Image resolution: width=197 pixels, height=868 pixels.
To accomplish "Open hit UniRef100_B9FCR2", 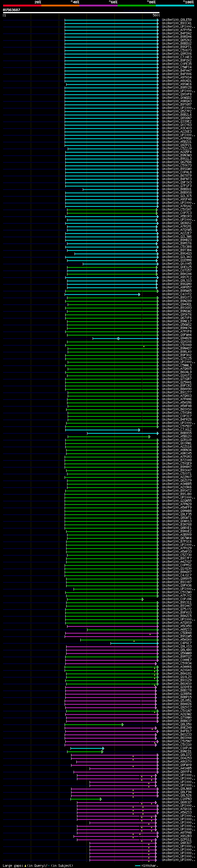I will coord(177,386).
